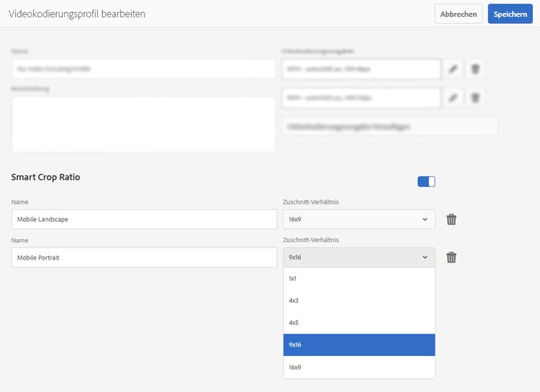The image size is (540, 392).
Task: Delete the Mobile Portrait crop ratio
Action: click(x=451, y=257)
